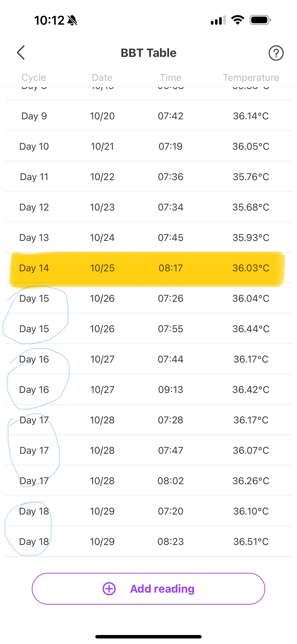Tap the 35.76°C temperature on Day 11
This screenshot has height=644, width=297.
[251, 177]
